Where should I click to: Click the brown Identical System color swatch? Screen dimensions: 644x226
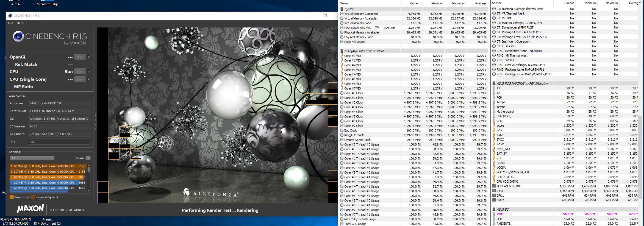(32, 197)
